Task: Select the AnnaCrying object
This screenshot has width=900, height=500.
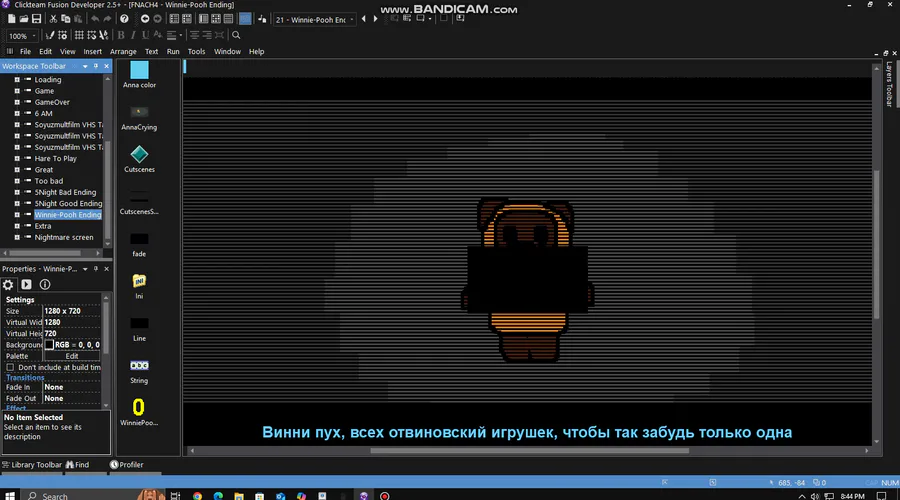Action: pyautogui.click(x=139, y=118)
